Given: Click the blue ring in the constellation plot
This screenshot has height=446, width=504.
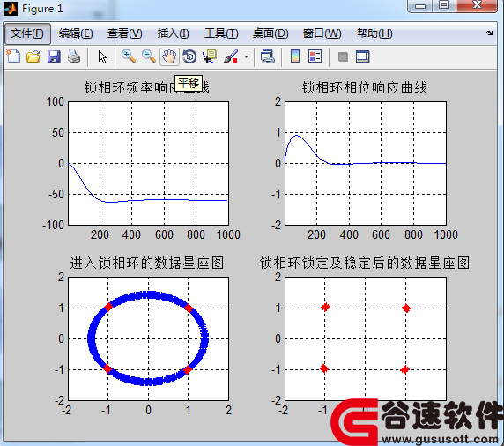Looking at the screenshot, I should coord(149,295).
